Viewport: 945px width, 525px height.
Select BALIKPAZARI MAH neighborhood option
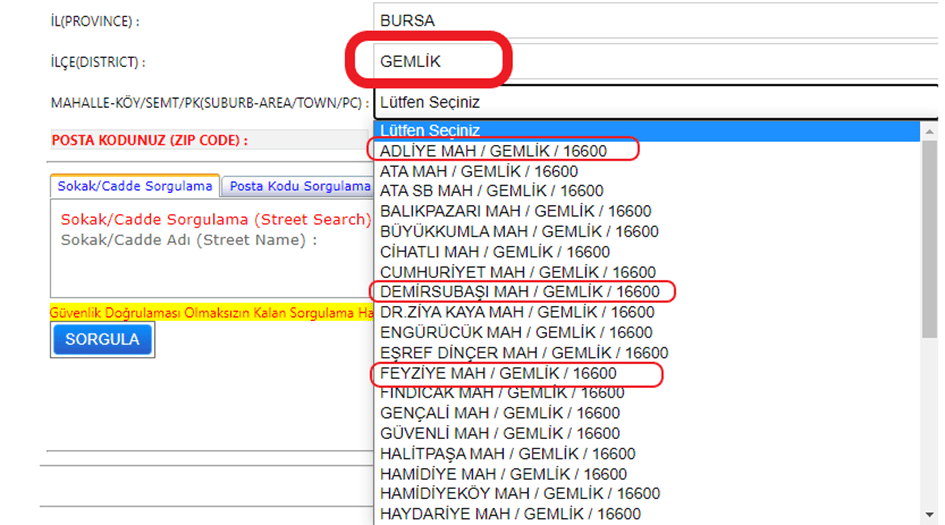[x=515, y=211]
